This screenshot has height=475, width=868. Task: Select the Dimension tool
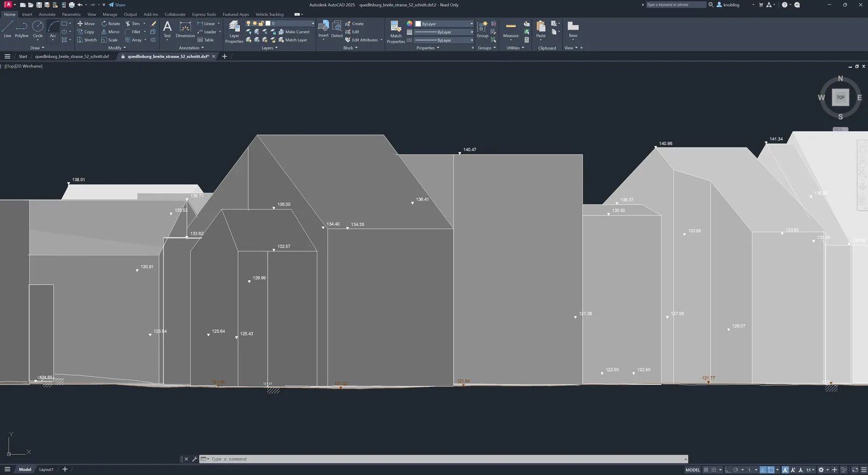185,29
